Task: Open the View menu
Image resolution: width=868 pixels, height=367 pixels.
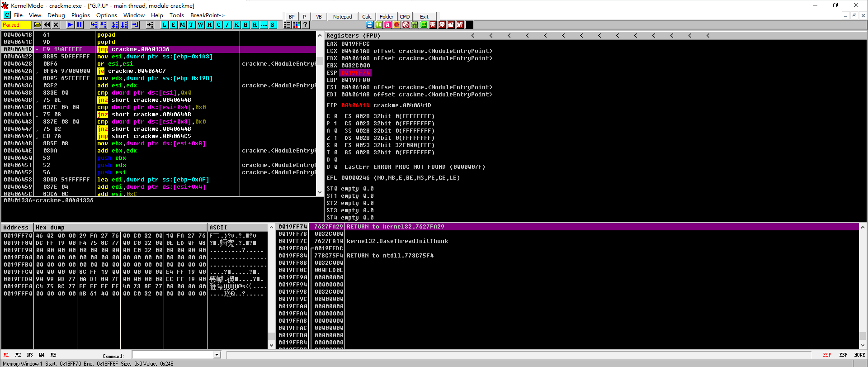Action: click(35, 15)
